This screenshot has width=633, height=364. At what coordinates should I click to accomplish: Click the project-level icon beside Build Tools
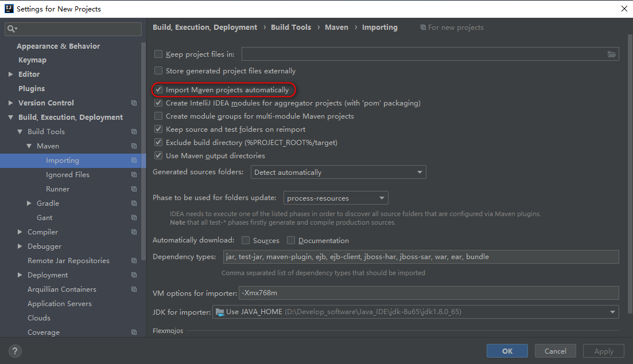pos(134,131)
